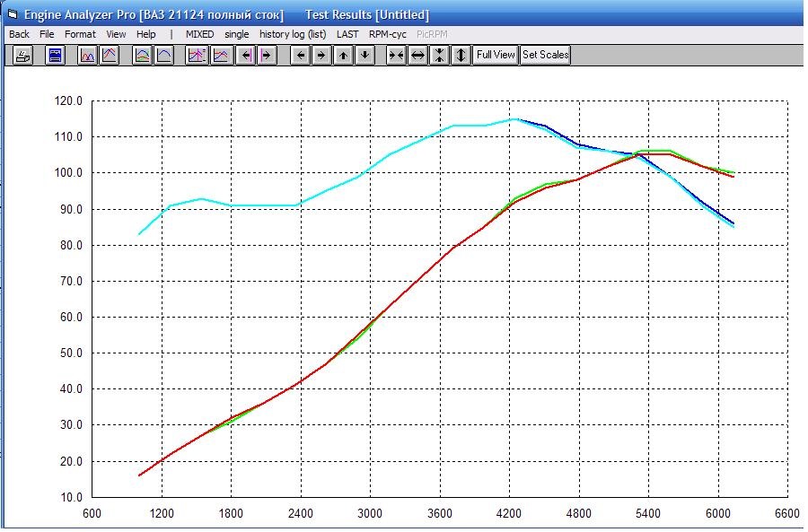Click the 5400 label on the RPM axis
The image size is (808, 532).
(x=648, y=514)
